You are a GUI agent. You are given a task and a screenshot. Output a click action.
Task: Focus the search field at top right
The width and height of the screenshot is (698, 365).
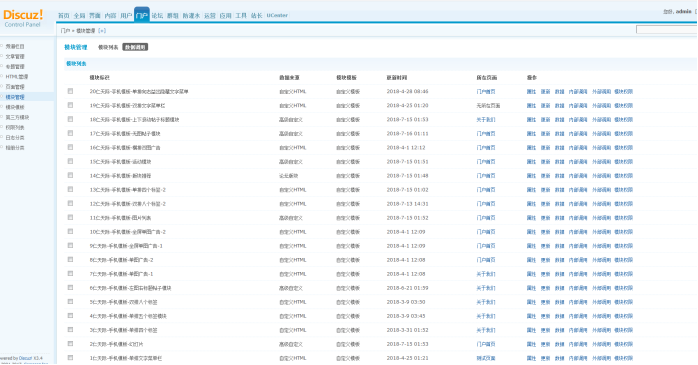[x=666, y=30]
